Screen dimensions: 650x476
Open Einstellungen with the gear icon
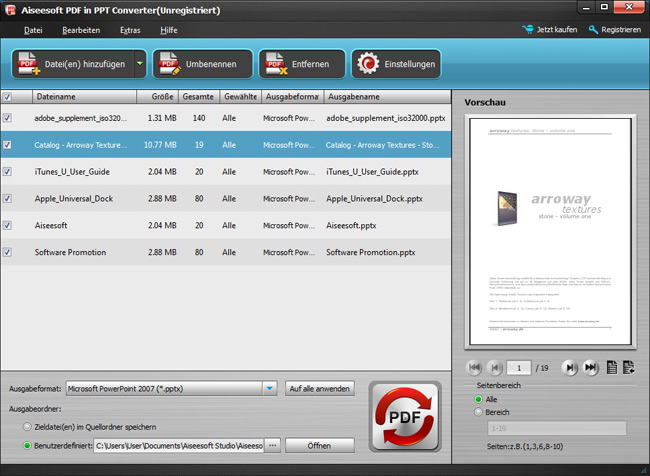(x=396, y=64)
